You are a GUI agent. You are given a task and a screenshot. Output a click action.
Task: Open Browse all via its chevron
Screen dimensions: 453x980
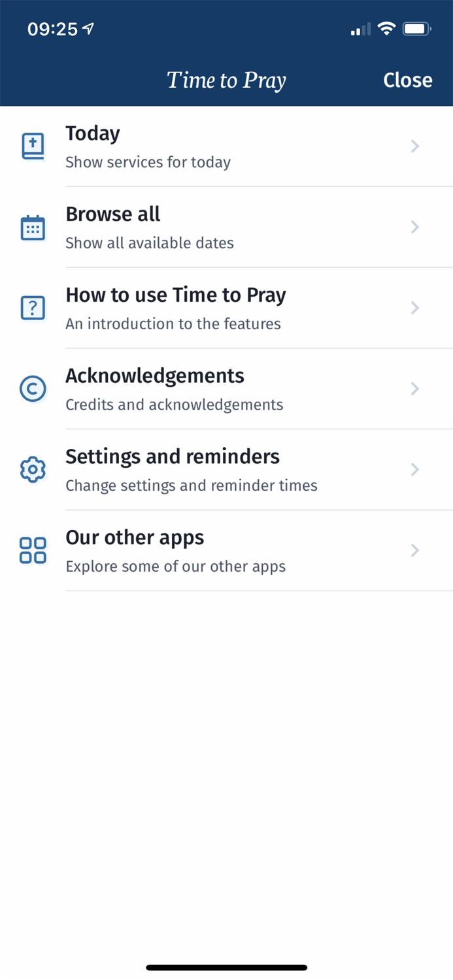click(415, 227)
